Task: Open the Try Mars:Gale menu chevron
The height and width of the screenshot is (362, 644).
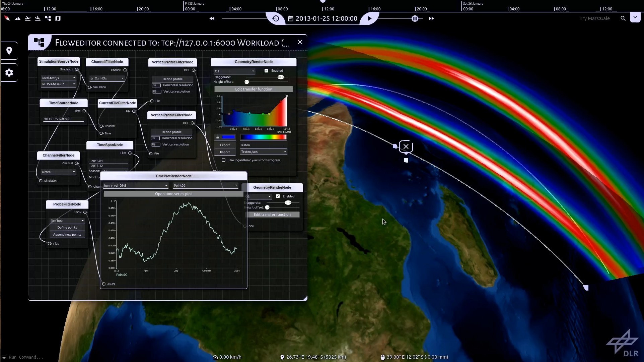Action: [635, 17]
